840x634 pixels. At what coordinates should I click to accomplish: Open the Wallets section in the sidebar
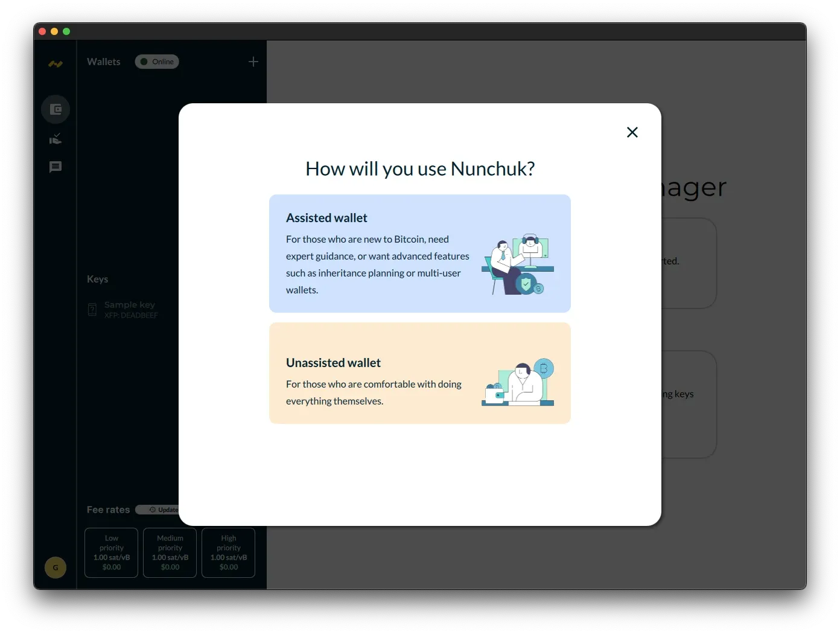[x=56, y=109]
